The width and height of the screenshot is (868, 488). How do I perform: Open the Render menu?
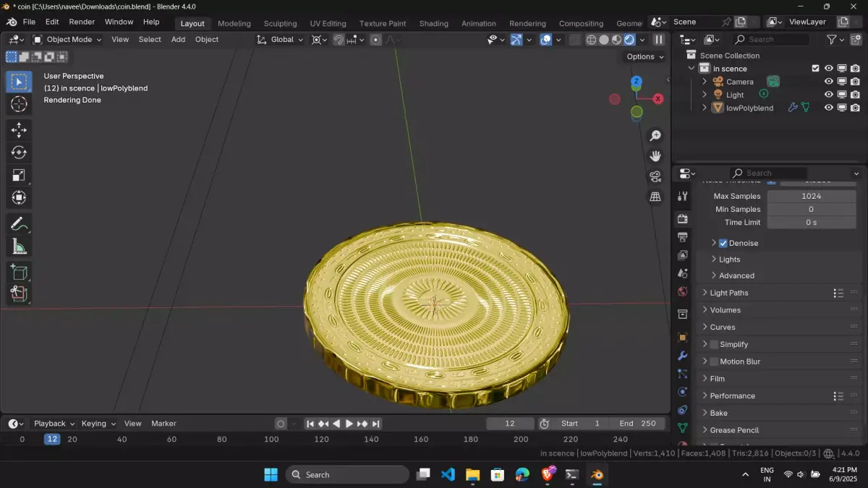(82, 22)
